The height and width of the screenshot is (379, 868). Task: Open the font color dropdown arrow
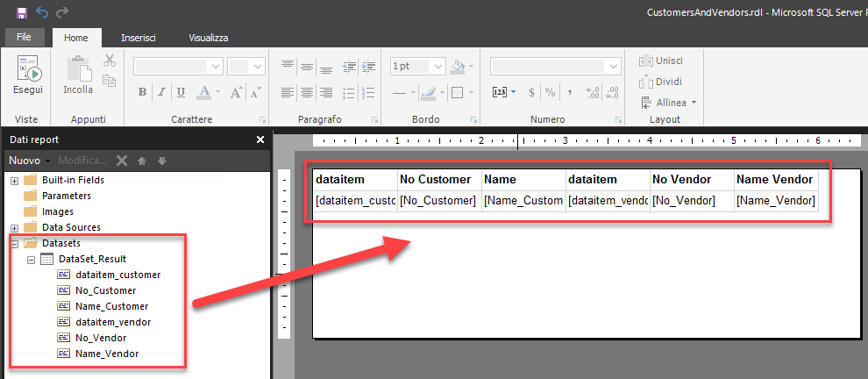click(x=218, y=92)
